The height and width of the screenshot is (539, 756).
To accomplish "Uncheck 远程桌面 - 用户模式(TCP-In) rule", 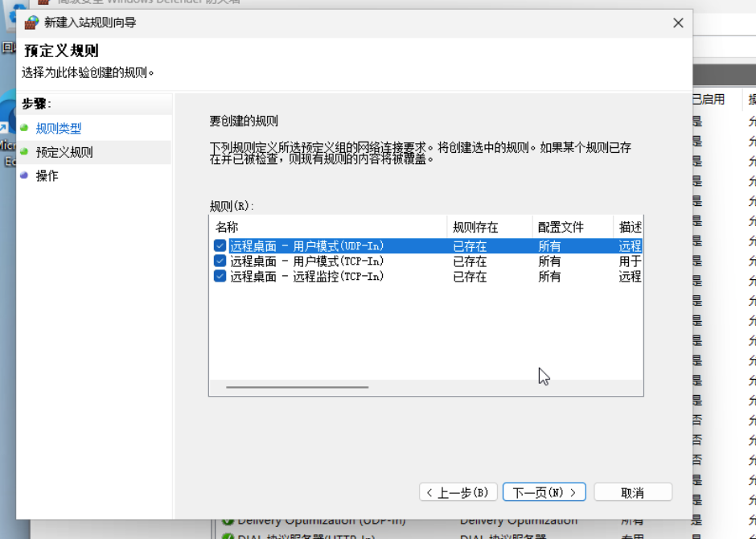I will click(x=220, y=261).
